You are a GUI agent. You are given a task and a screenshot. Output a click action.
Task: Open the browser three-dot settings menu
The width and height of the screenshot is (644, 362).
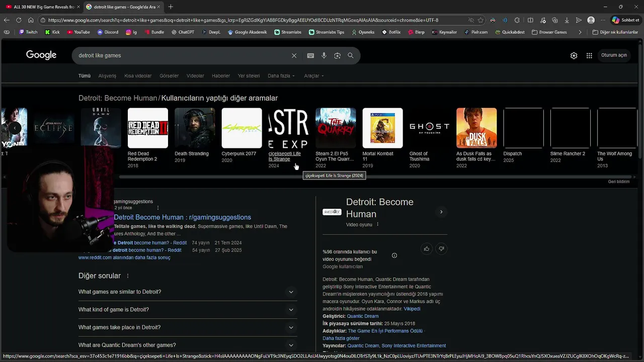pos(603,20)
